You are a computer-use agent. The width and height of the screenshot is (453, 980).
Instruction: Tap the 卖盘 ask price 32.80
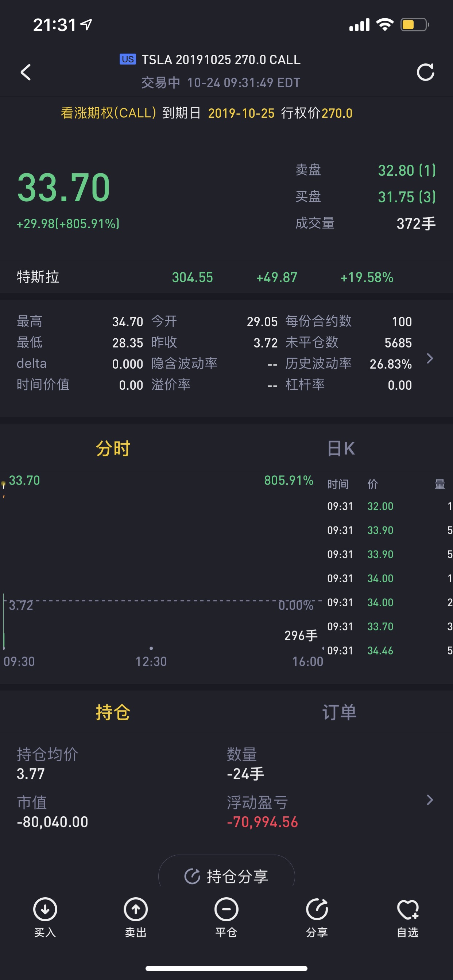pyautogui.click(x=407, y=170)
